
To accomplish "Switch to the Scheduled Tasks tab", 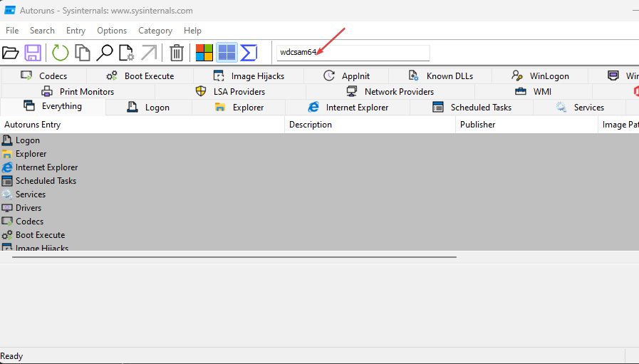I will click(472, 107).
